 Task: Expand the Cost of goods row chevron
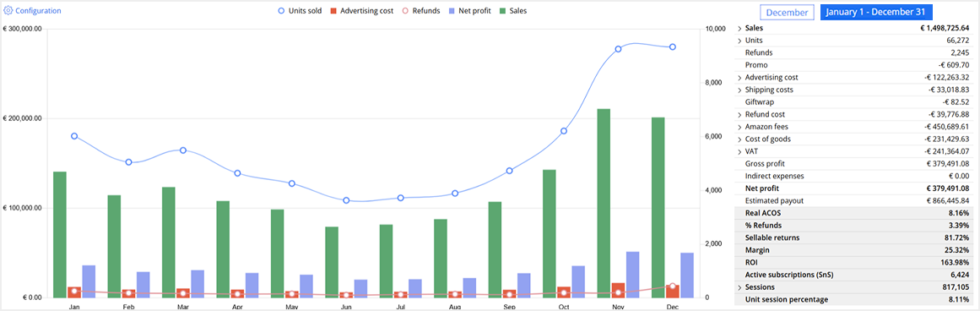tap(740, 139)
